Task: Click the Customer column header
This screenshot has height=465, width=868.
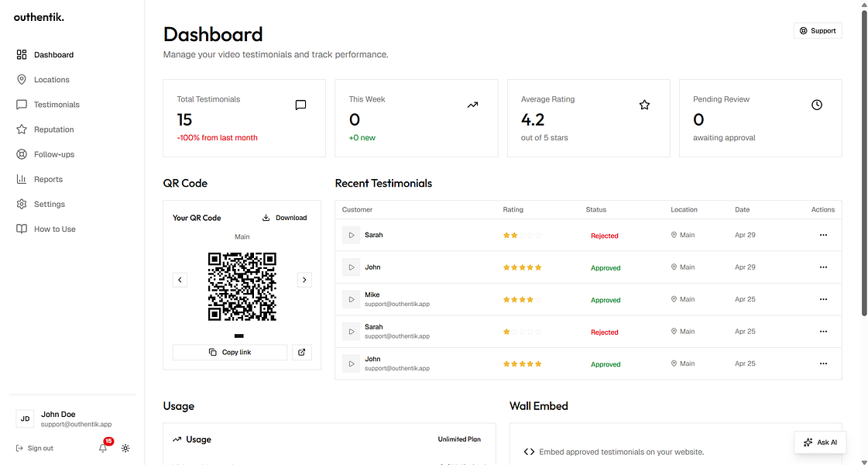Action: point(357,209)
